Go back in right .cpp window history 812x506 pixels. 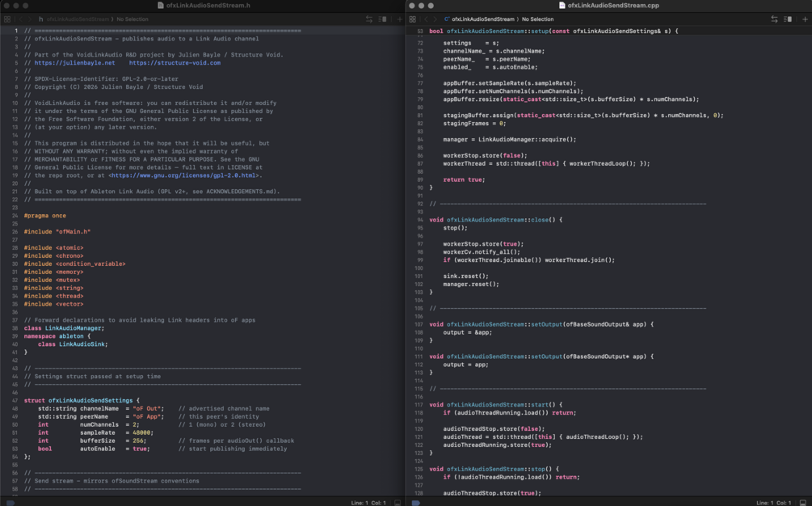pyautogui.click(x=426, y=19)
